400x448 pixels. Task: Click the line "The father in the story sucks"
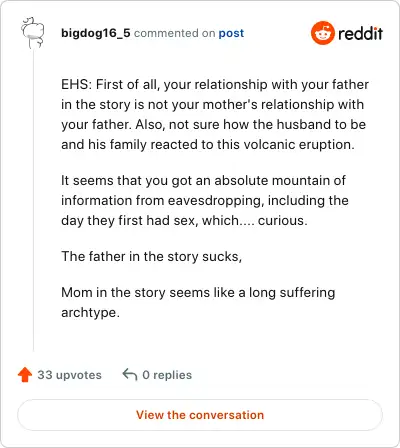coord(152,256)
